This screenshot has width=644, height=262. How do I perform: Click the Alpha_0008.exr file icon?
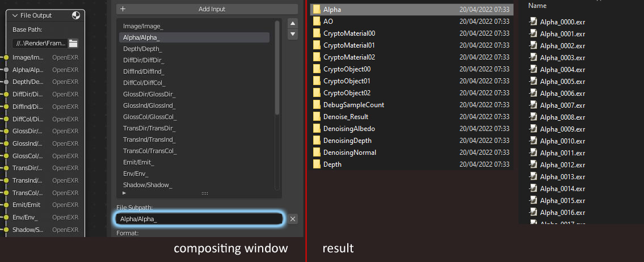tap(533, 117)
